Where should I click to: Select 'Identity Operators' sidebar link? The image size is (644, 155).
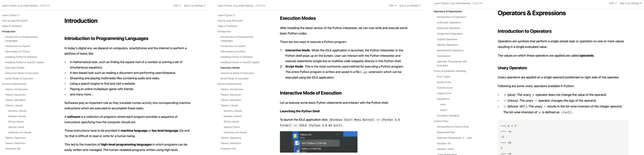tap(447, 45)
